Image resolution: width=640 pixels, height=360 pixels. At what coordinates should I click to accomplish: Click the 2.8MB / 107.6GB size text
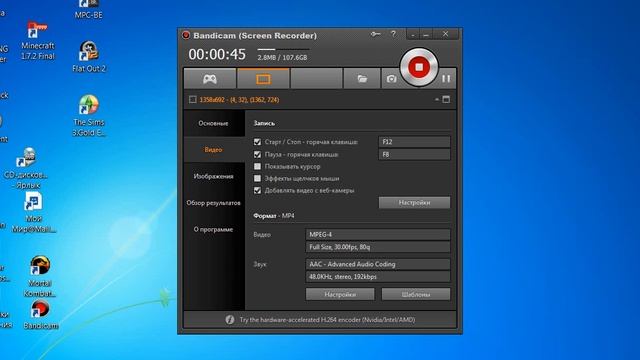pos(282,58)
